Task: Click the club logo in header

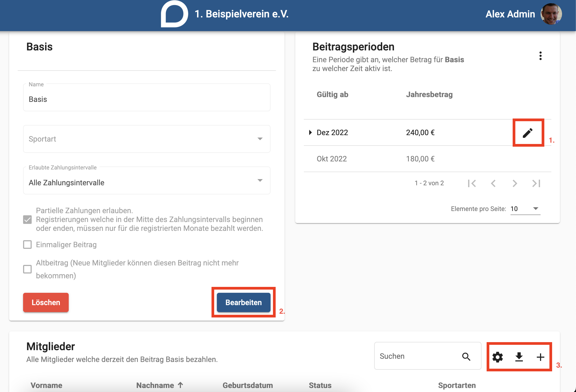Action: pos(174,14)
